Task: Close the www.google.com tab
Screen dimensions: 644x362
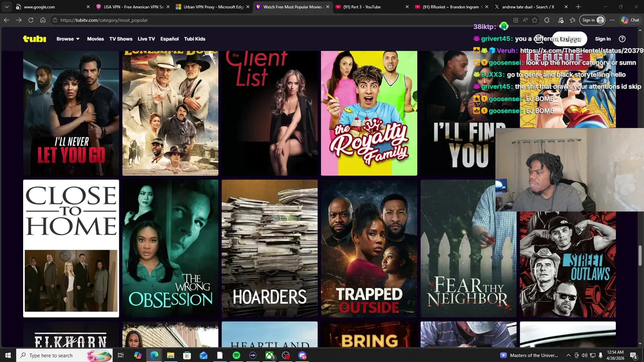Action: coord(88,7)
